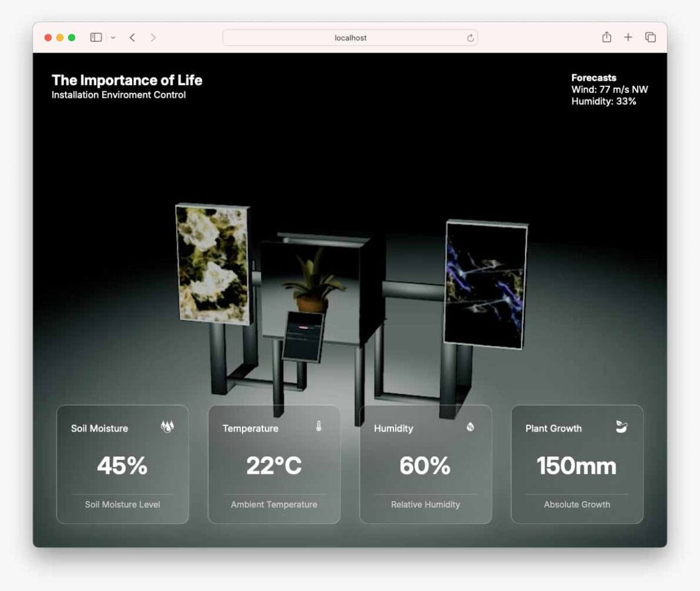700x591 pixels.
Task: Click the thermometer icon on Temperature card
Action: tap(319, 427)
